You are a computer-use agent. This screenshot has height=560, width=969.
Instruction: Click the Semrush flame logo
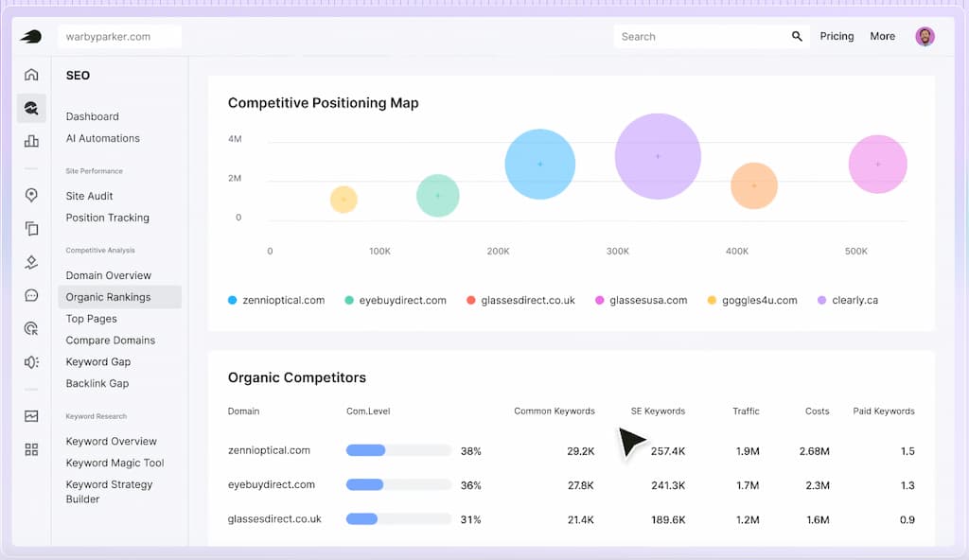(31, 37)
